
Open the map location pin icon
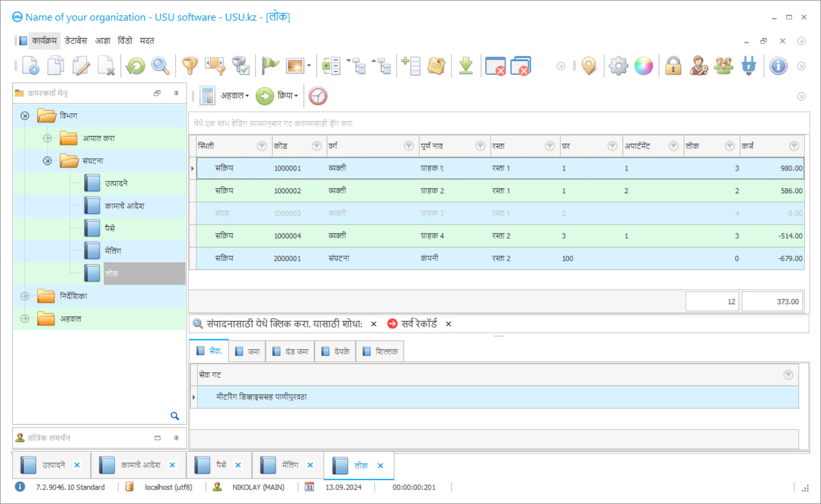pyautogui.click(x=589, y=66)
